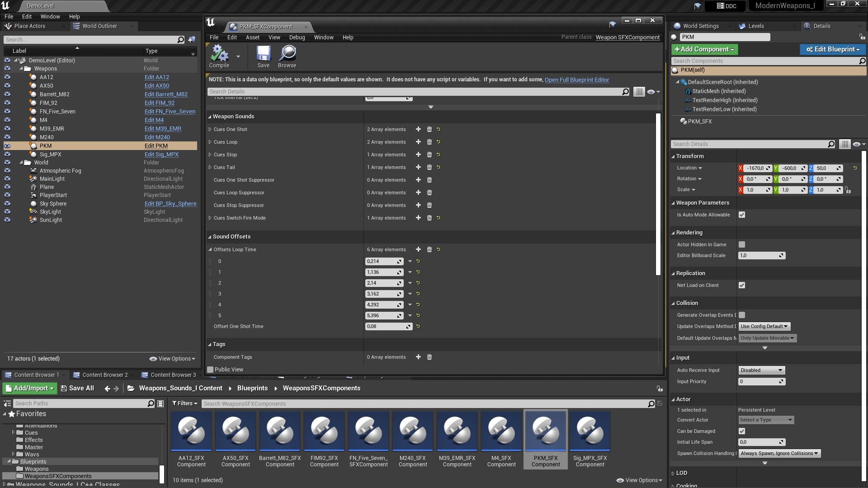The image size is (868, 488).
Task: Open the Auto Receive Input dropdown
Action: (x=761, y=370)
